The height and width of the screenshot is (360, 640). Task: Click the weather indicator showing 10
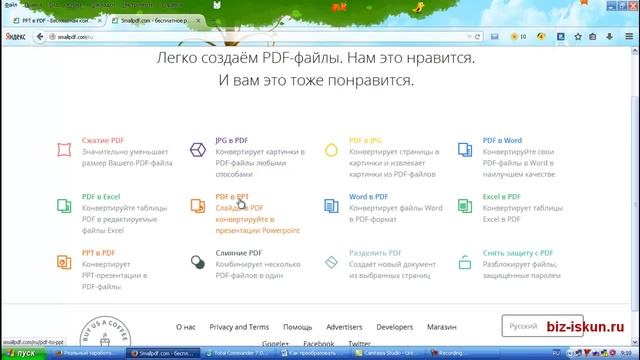[x=518, y=37]
